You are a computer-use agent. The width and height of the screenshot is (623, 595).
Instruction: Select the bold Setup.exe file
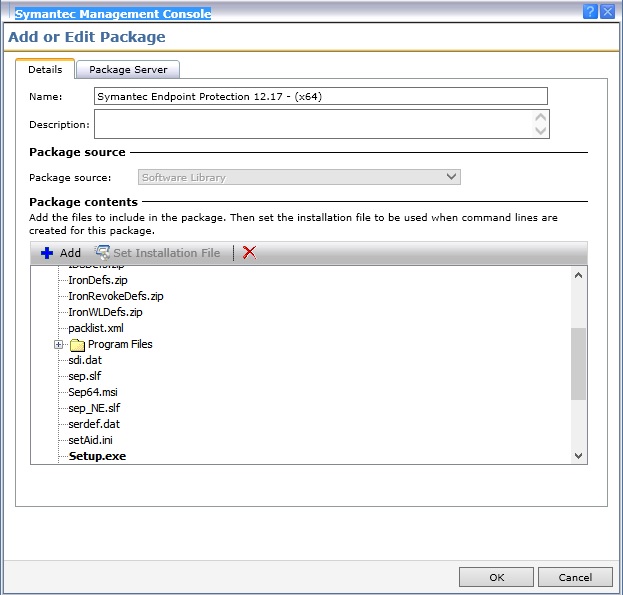click(97, 456)
